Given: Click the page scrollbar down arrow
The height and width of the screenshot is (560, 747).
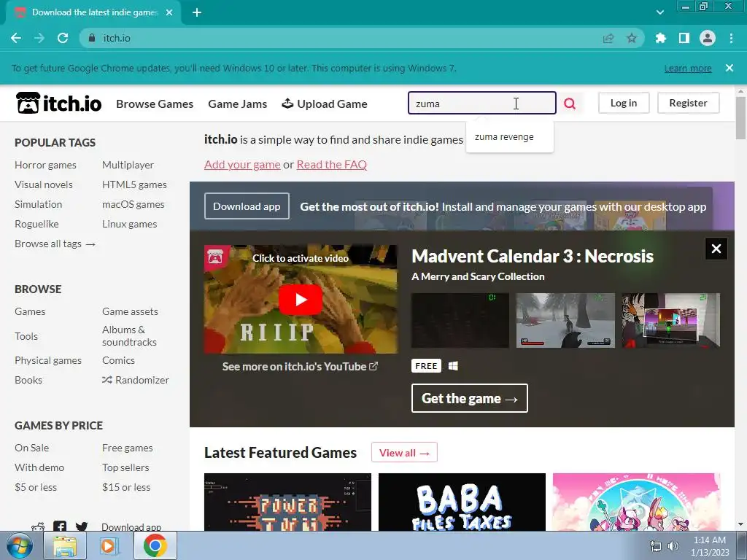Looking at the screenshot, I should coord(741,524).
